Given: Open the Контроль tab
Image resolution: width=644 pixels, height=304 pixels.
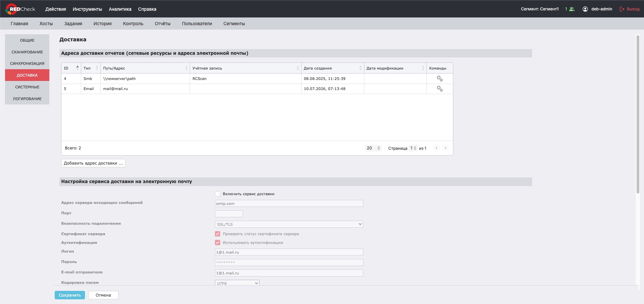Looking at the screenshot, I should point(133,24).
